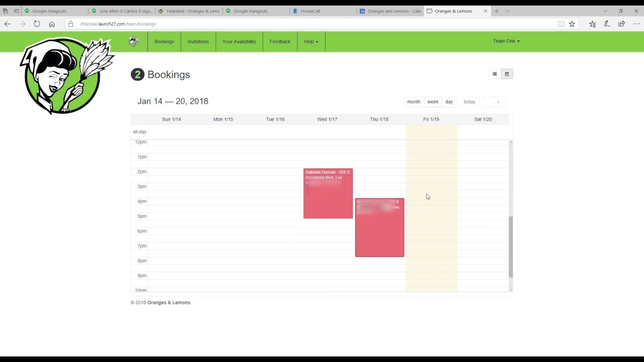Switch to the Jose Allen G Cantos tab

122,11
